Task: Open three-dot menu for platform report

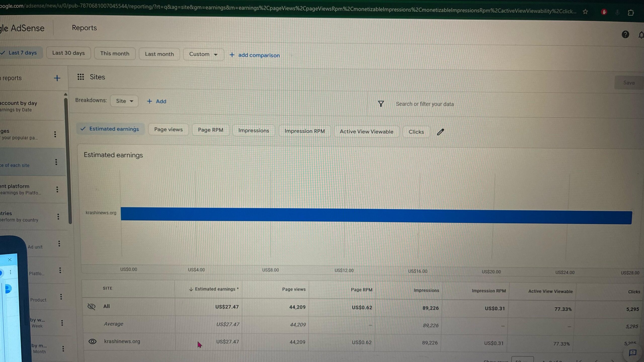Action: [x=57, y=189]
